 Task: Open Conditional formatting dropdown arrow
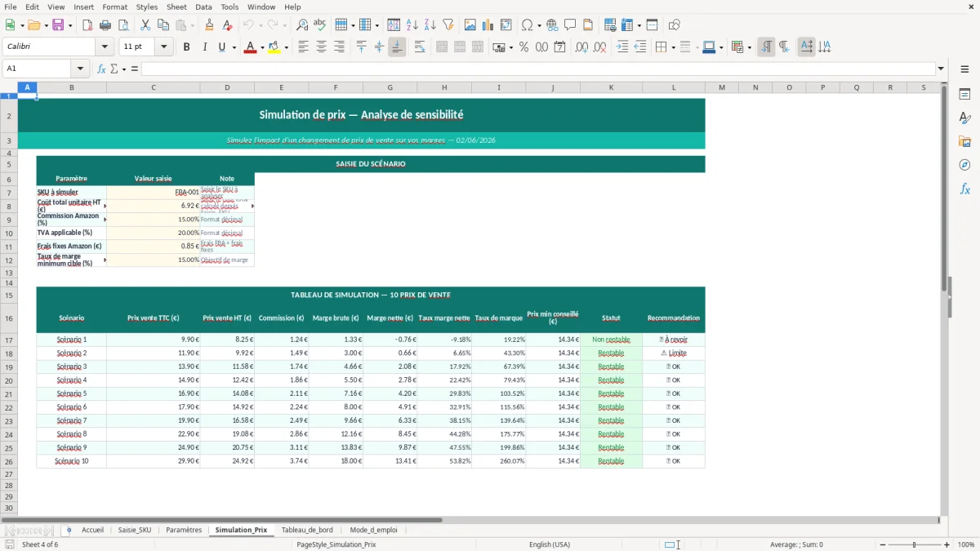(749, 47)
